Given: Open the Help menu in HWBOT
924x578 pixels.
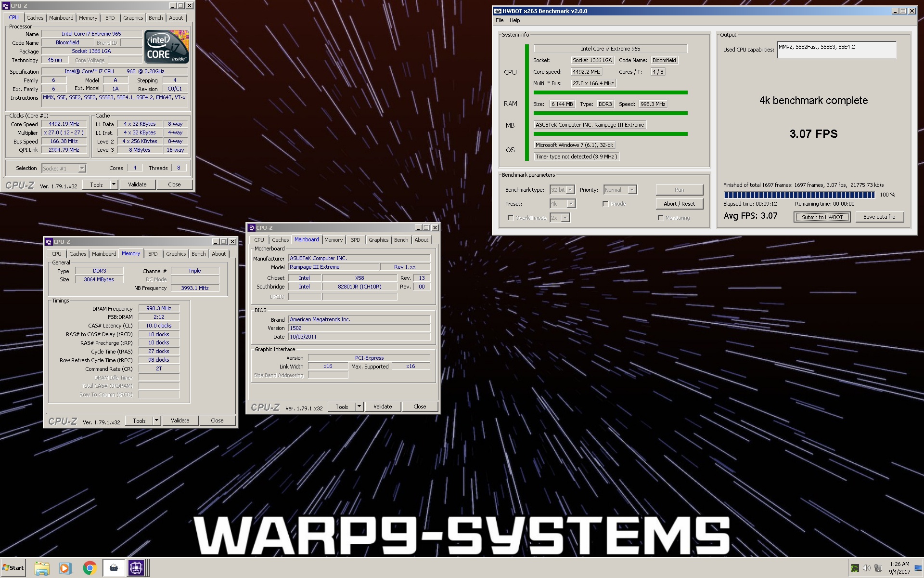Looking at the screenshot, I should coord(515,20).
